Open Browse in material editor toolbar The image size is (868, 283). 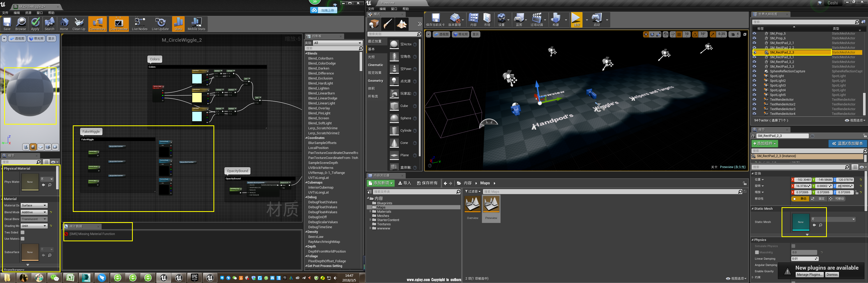tap(21, 24)
